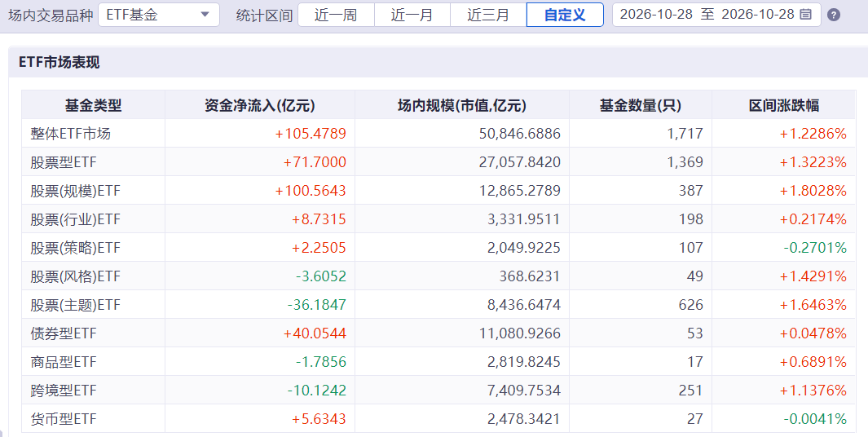Select the 近一周 interval tab
The image size is (868, 437).
336,15
